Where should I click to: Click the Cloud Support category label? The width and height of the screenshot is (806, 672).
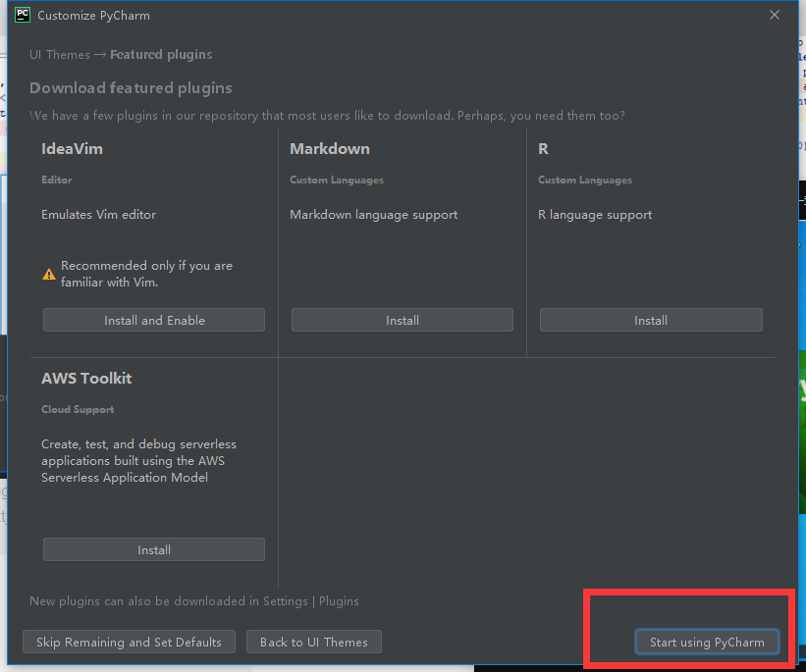coord(78,409)
